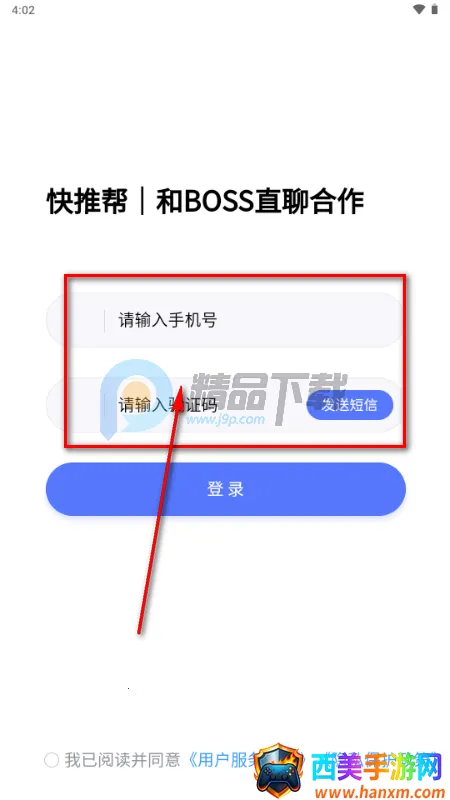450x800 pixels.
Task: Click the 请输入手机号 phone number field
Action: coord(226,320)
